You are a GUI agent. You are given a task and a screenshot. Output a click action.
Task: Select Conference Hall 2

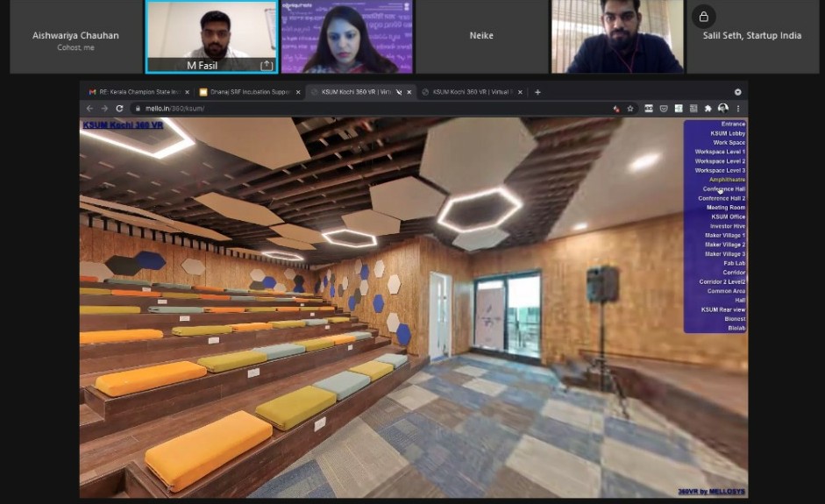722,198
